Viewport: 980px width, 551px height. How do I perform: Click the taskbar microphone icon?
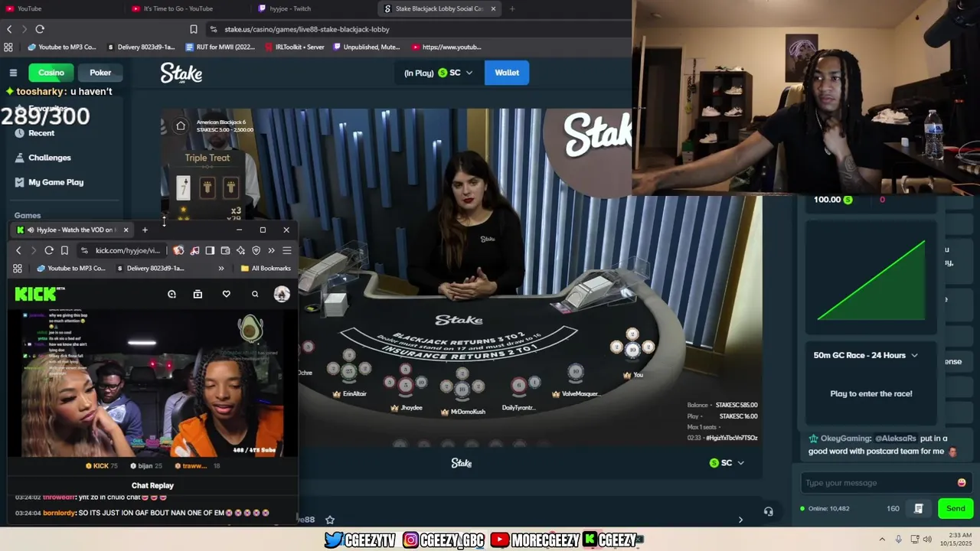[x=898, y=539]
